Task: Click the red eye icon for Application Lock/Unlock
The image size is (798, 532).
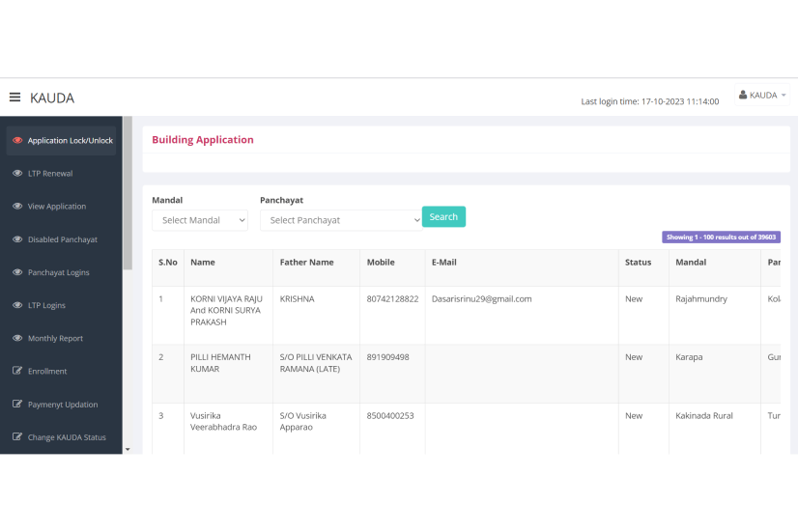Action: [x=17, y=141]
